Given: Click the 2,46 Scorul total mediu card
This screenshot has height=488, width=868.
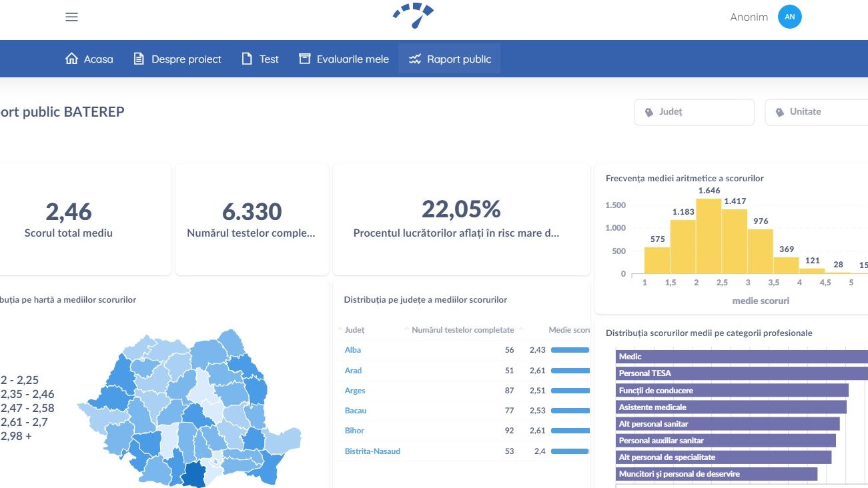Looking at the screenshot, I should pyautogui.click(x=85, y=219).
